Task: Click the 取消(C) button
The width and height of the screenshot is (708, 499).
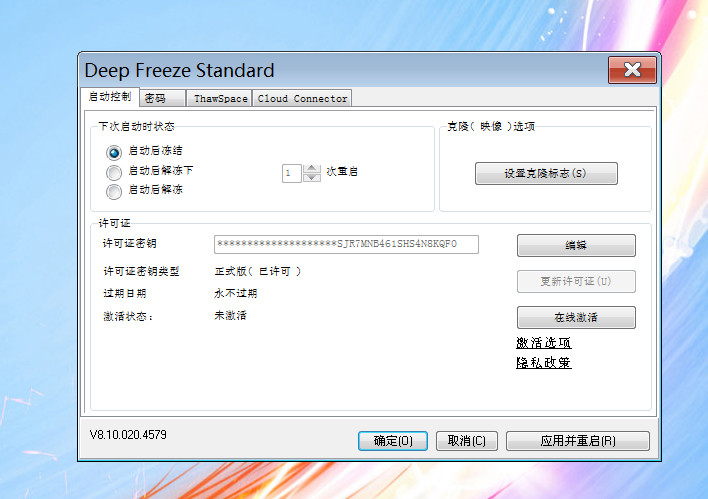Action: [x=466, y=441]
